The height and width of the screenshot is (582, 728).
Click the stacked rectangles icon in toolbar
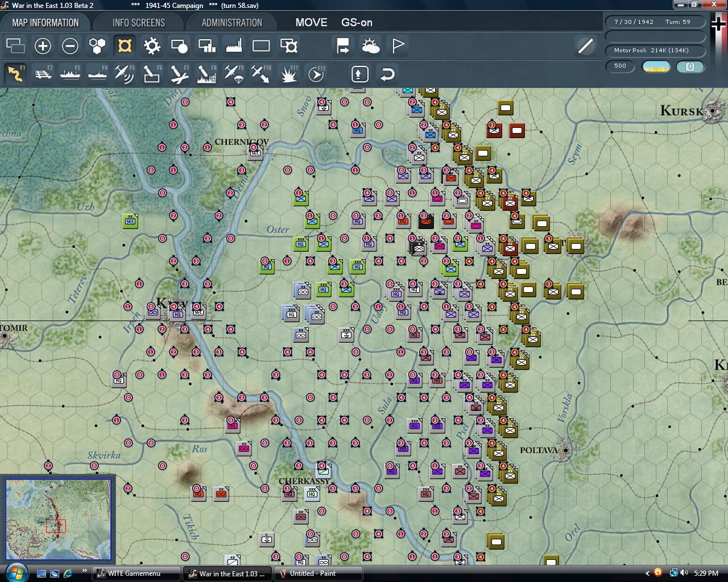15,46
